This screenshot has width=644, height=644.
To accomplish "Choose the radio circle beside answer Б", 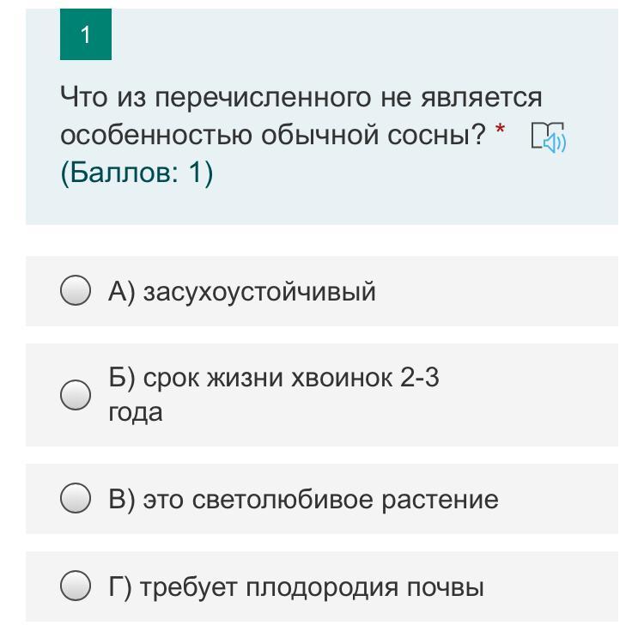I will point(76,395).
